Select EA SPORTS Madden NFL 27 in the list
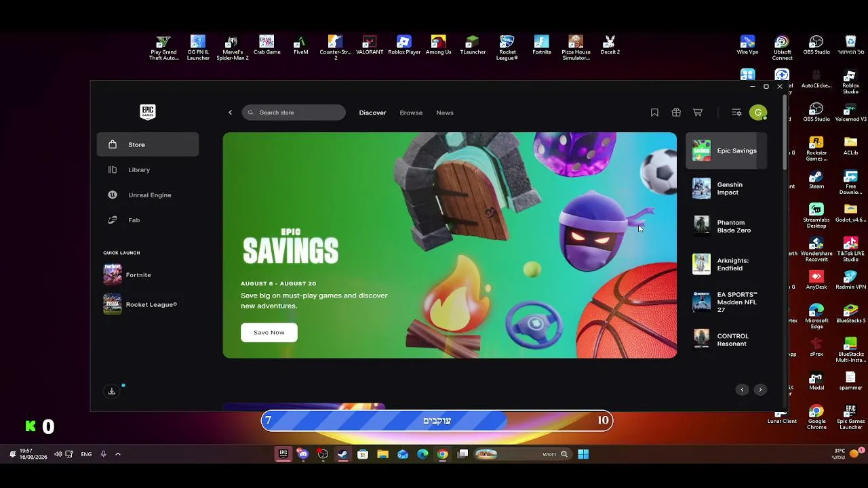This screenshot has width=868, height=488. pos(726,302)
